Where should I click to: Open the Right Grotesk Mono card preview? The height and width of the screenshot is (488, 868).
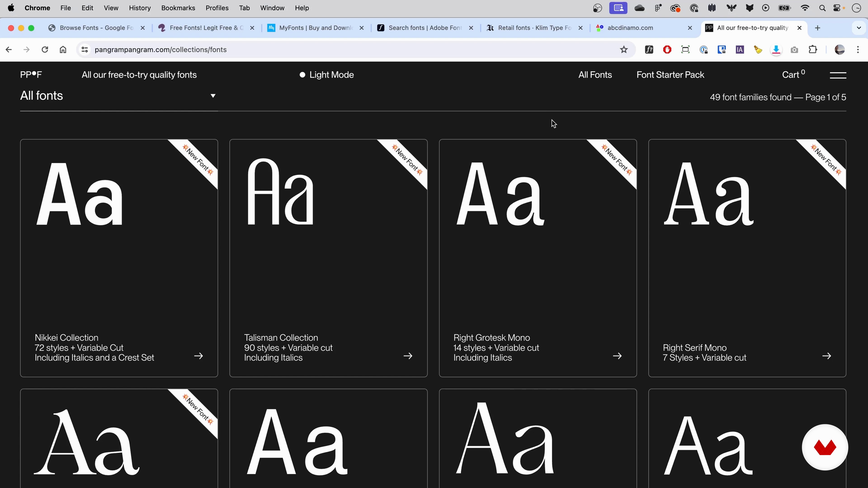538,258
